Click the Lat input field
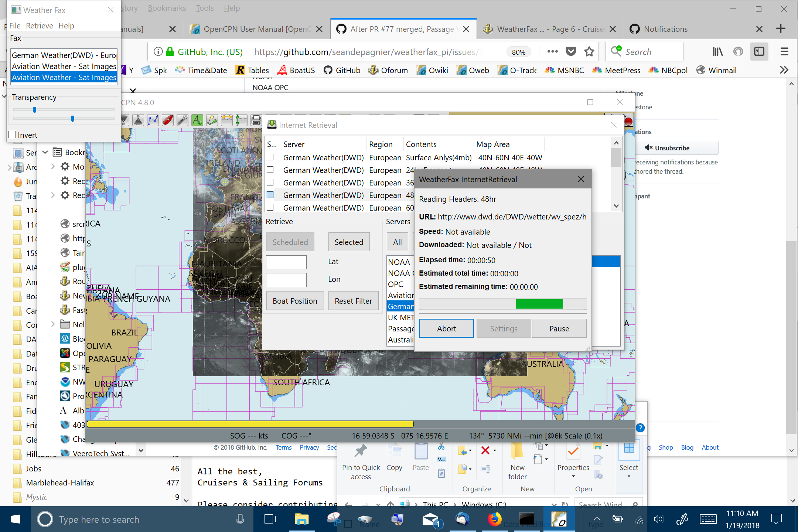This screenshot has width=798, height=532. point(286,262)
